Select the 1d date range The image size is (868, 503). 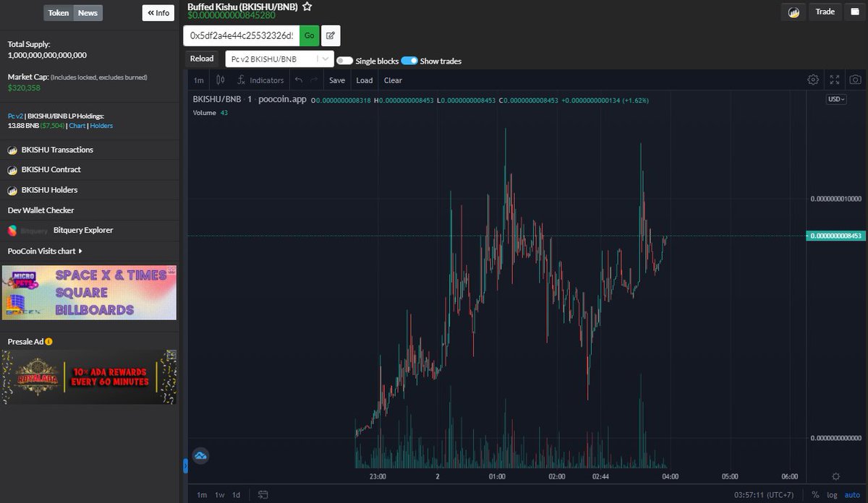point(236,495)
